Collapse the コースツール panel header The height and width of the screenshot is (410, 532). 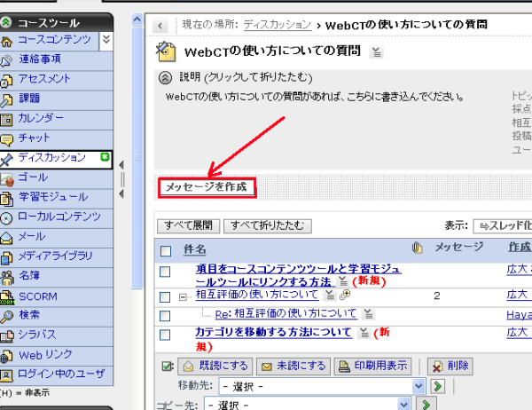coord(6,22)
